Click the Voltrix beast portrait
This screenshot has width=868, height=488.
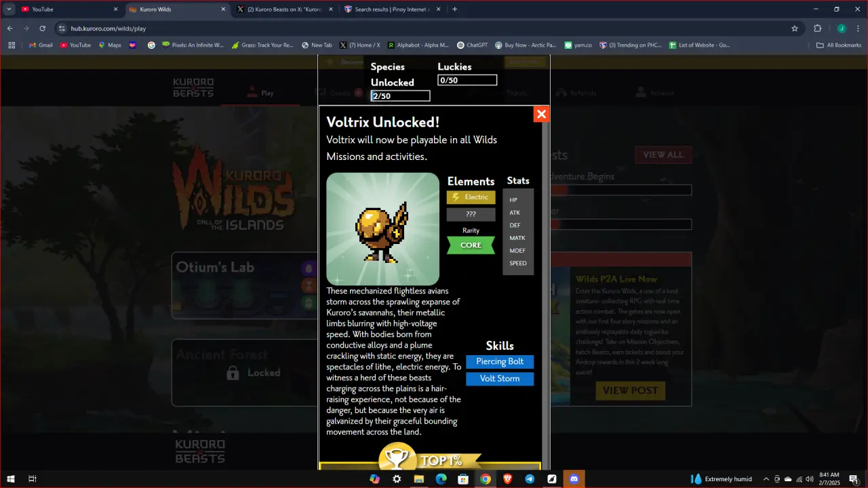click(383, 229)
